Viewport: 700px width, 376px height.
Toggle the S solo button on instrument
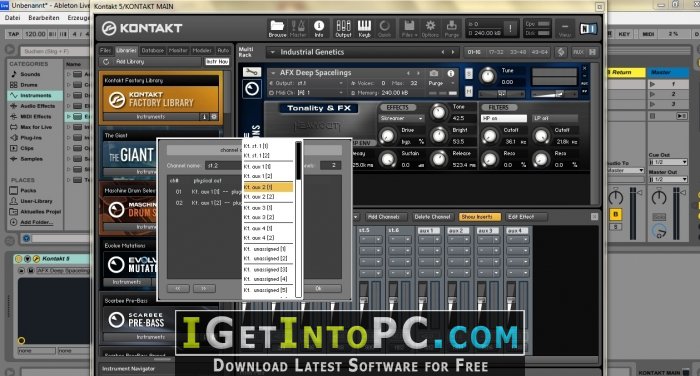[469, 74]
